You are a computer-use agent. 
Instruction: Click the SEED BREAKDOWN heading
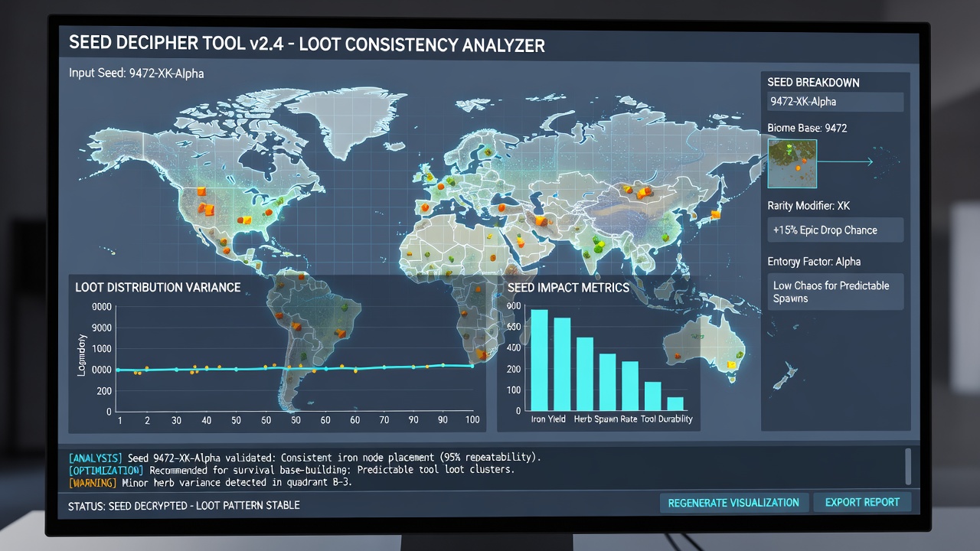tap(813, 83)
